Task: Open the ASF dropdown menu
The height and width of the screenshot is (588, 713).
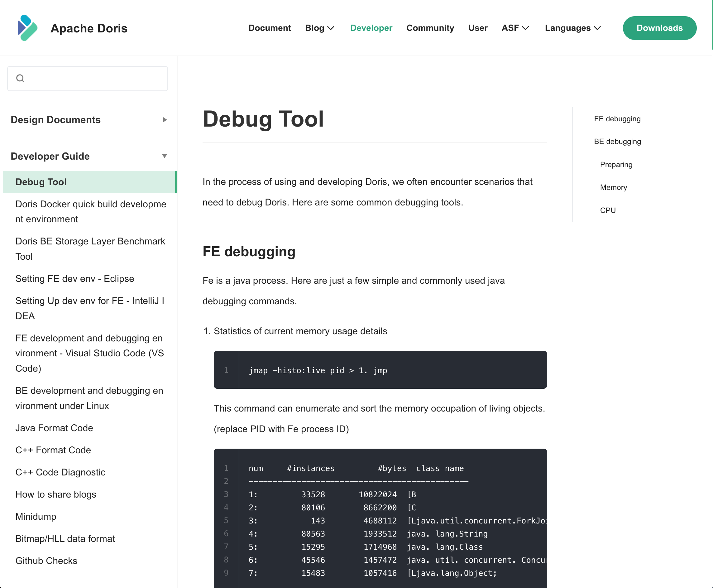Action: [x=515, y=28]
